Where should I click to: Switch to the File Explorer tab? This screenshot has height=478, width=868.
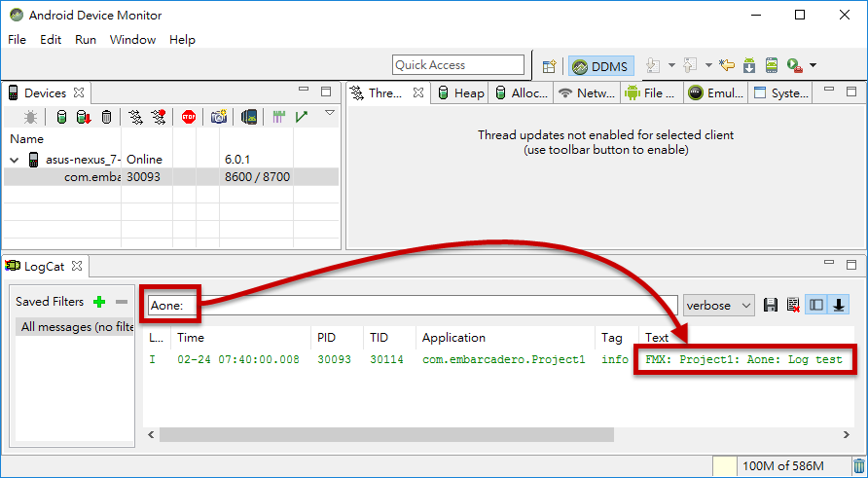click(652, 93)
